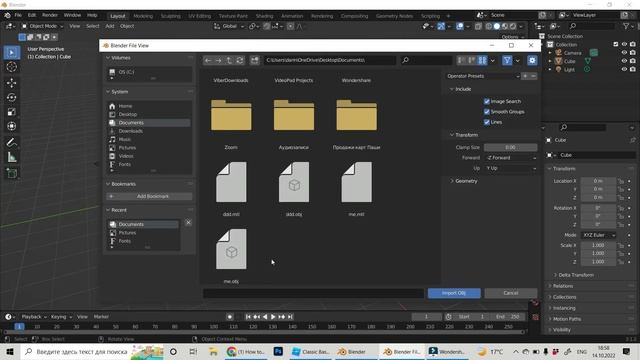Image resolution: width=640 pixels, height=360 pixels.
Task: Hide the Light in the outliner viewport
Action: [x=624, y=69]
